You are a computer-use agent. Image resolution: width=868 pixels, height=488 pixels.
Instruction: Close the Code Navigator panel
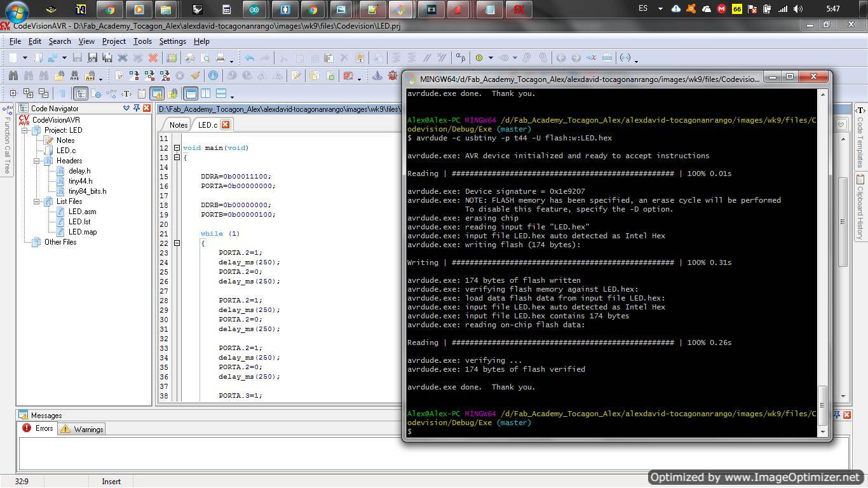[x=147, y=108]
